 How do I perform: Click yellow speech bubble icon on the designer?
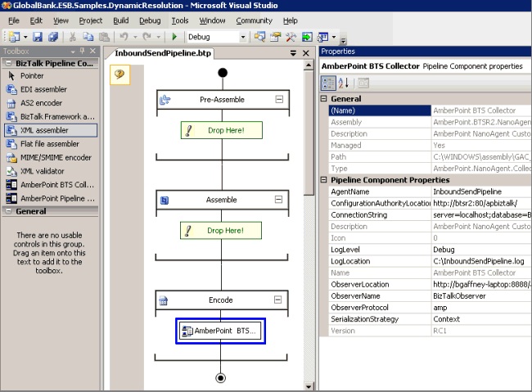pyautogui.click(x=119, y=74)
